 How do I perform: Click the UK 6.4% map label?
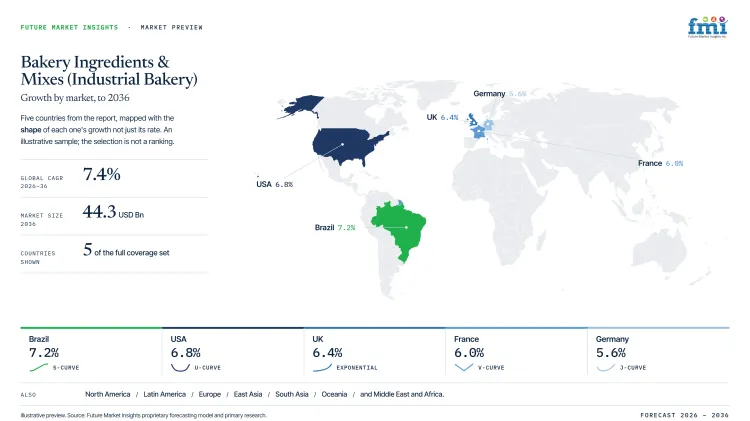tap(442, 117)
